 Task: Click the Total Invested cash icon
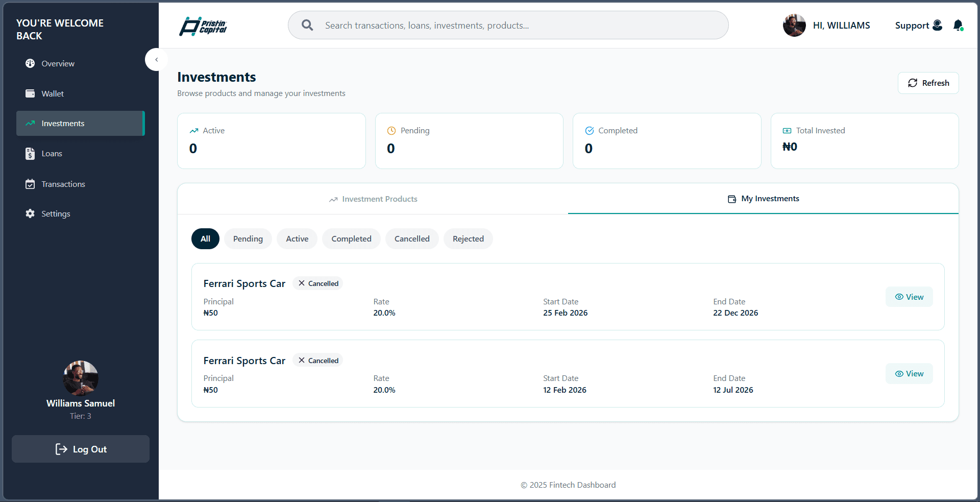pyautogui.click(x=787, y=131)
